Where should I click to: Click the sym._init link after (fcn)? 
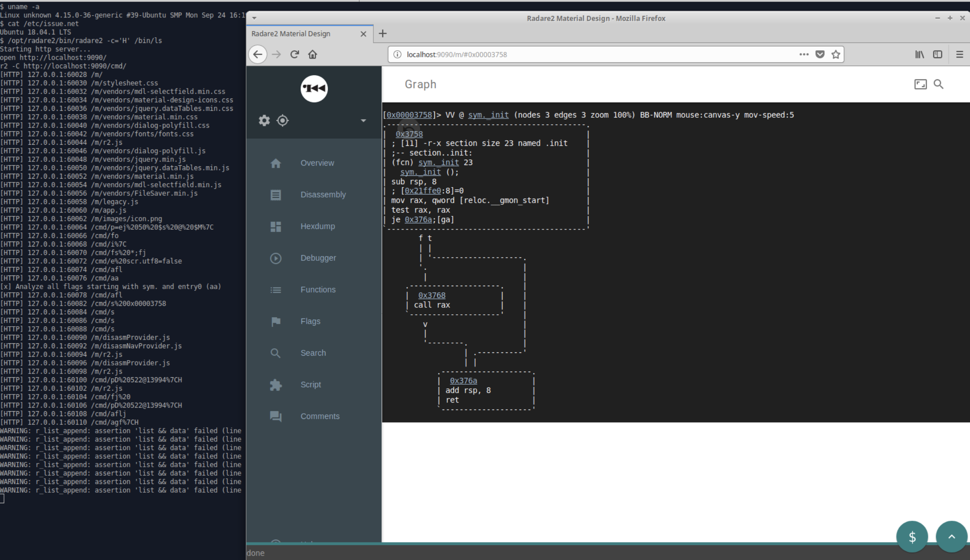click(x=438, y=162)
